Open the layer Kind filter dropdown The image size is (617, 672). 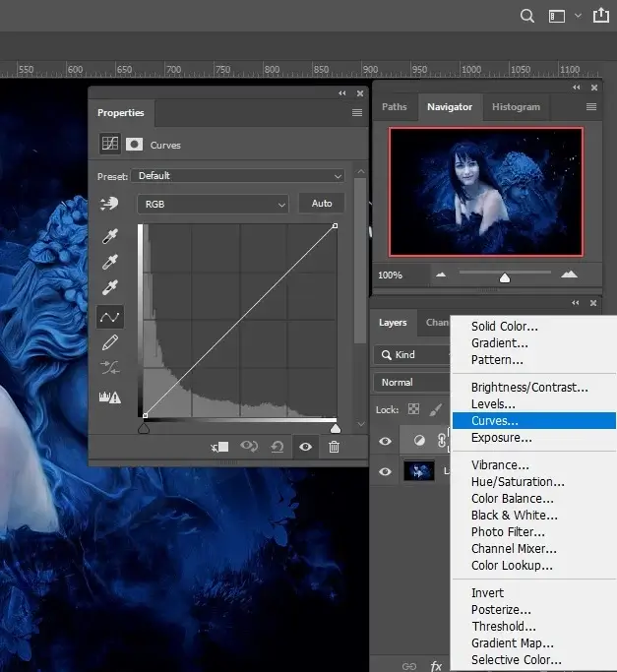411,355
